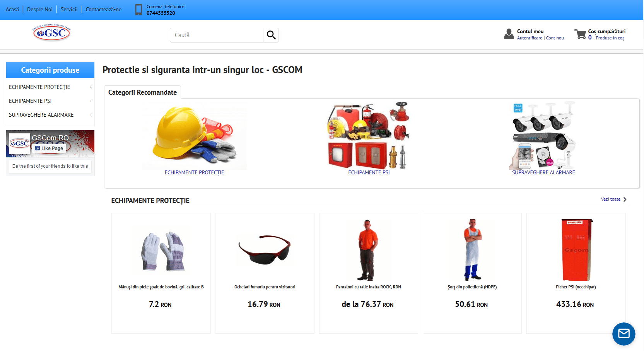The image size is (644, 351).
Task: Go to Contactează-ne page
Action: (x=103, y=10)
